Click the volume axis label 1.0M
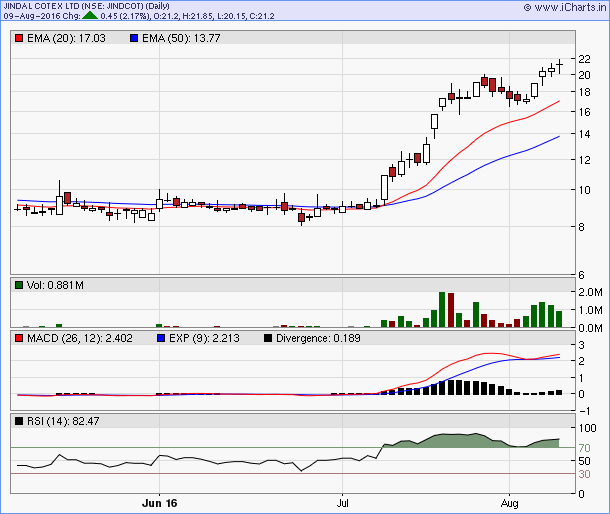Screen dimensions: 610x514 (590, 310)
